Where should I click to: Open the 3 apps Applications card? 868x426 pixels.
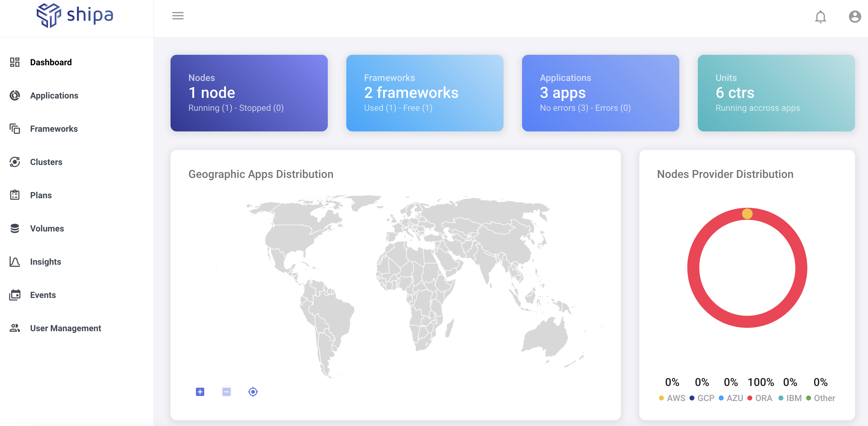pyautogui.click(x=600, y=93)
